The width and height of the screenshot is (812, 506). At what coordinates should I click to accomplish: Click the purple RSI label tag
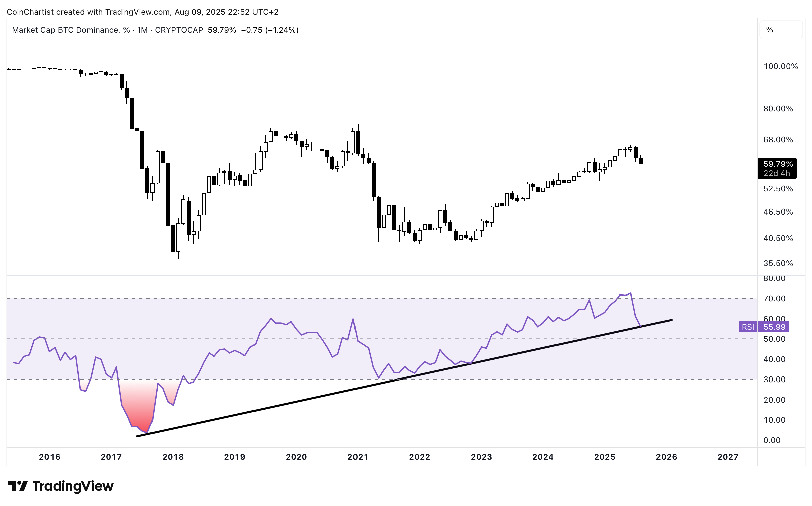coord(748,327)
